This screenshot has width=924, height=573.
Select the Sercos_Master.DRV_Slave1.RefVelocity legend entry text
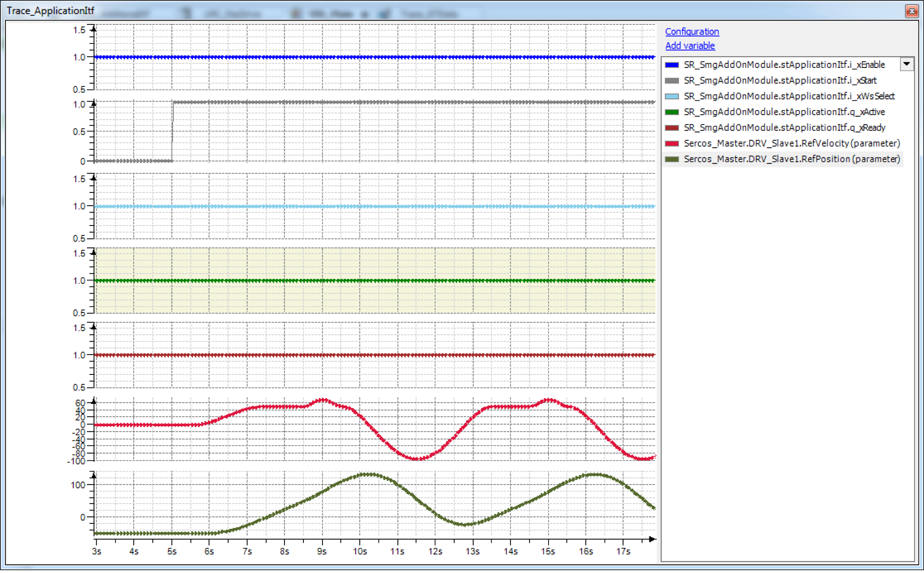coord(791,144)
